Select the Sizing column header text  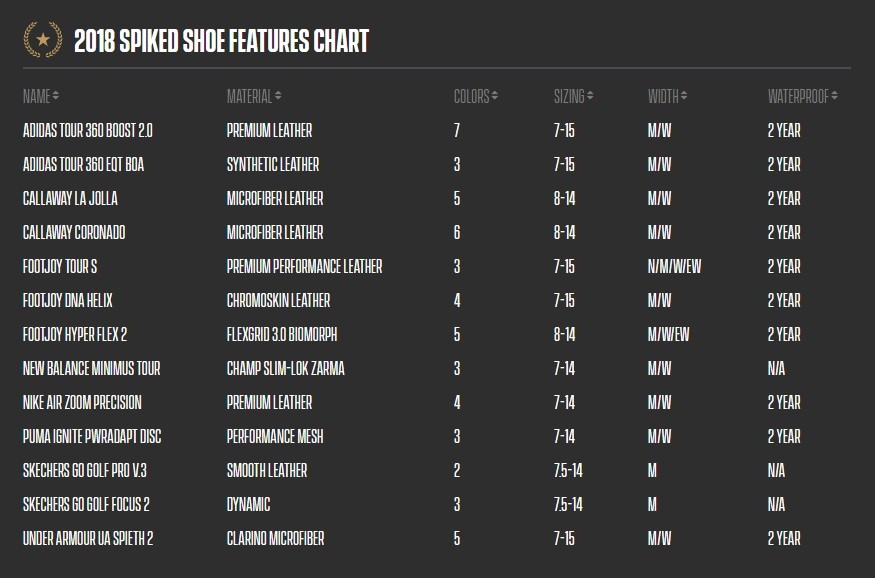point(569,97)
